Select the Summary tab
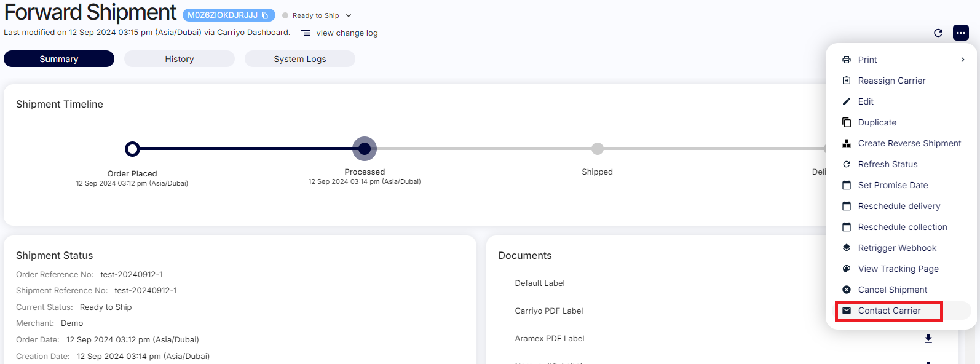The width and height of the screenshot is (980, 364). [x=59, y=59]
